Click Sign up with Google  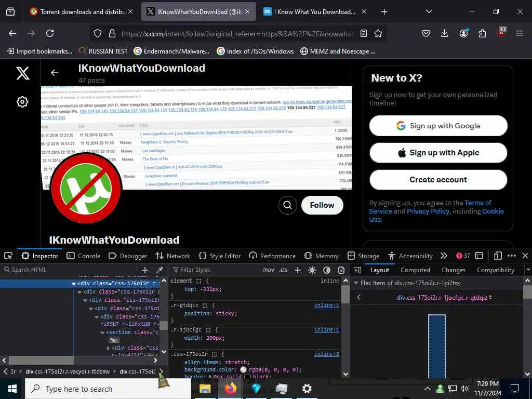tap(438, 126)
